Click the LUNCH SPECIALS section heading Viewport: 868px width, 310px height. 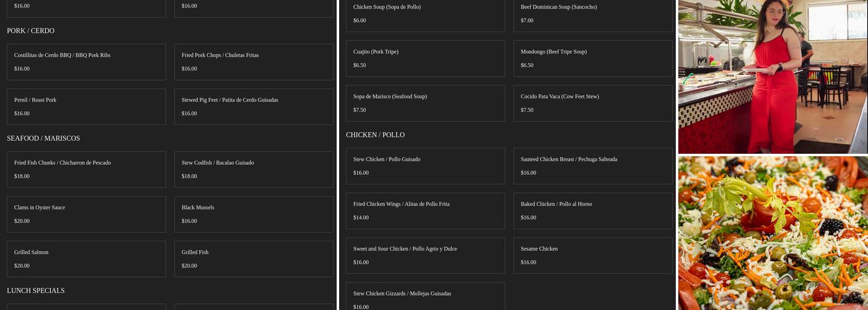35,291
